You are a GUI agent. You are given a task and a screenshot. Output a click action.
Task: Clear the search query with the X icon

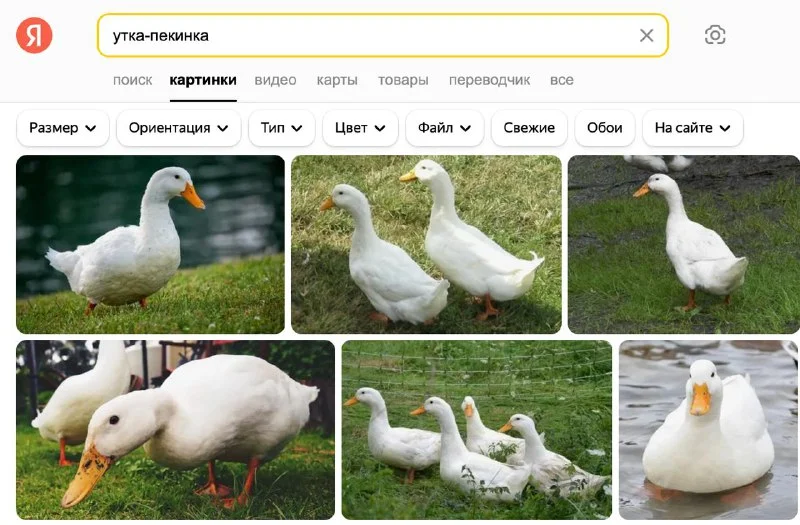point(646,35)
